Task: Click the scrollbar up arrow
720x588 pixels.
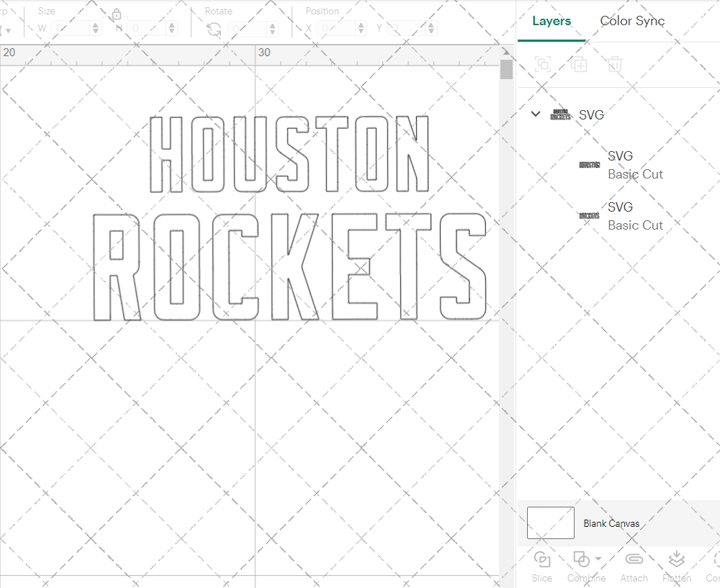Action: (x=506, y=51)
